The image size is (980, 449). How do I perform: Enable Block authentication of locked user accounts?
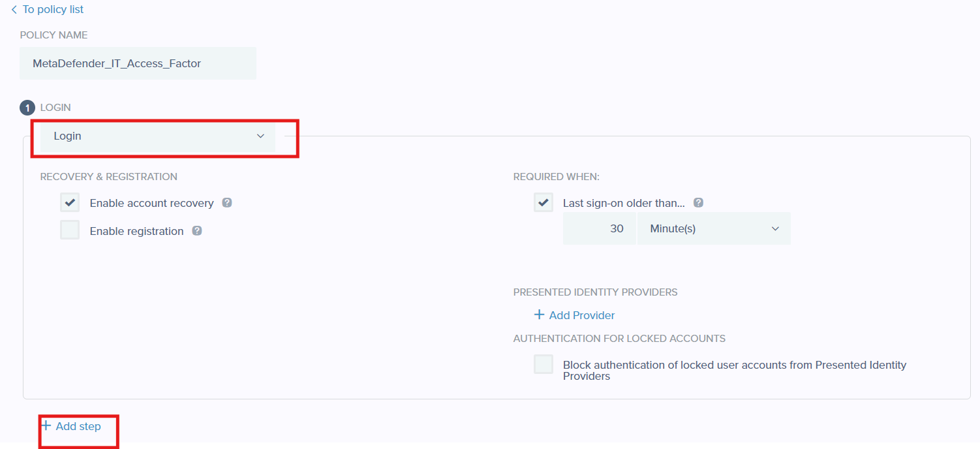tap(544, 364)
